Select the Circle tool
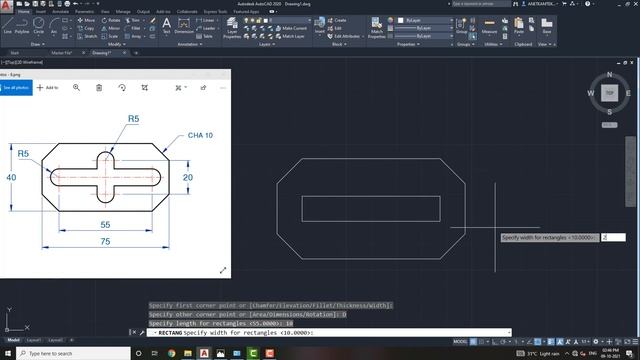 point(39,26)
